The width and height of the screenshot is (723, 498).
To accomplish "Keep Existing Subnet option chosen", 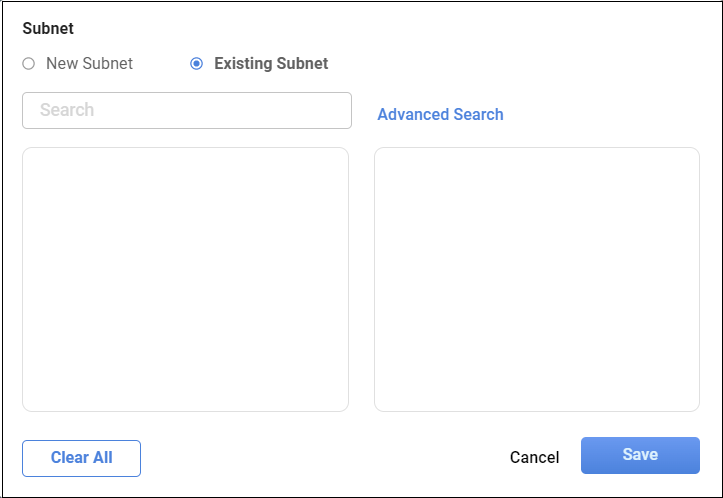I will [x=196, y=63].
